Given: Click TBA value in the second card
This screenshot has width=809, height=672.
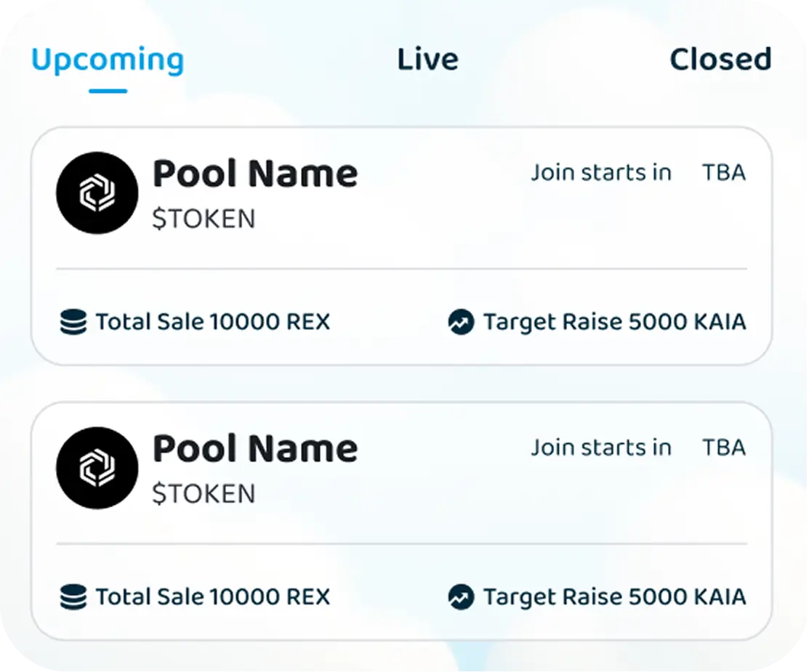Looking at the screenshot, I should pyautogui.click(x=724, y=448).
